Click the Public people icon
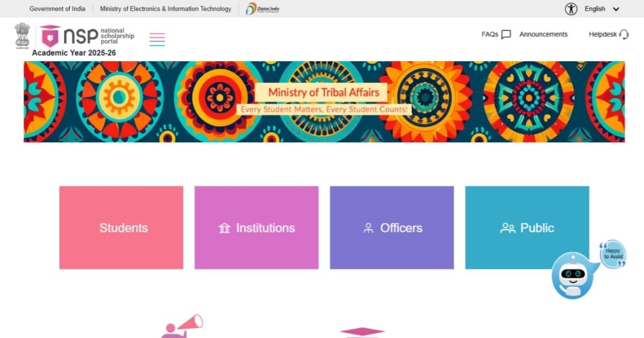The image size is (644, 338). pyautogui.click(x=508, y=228)
